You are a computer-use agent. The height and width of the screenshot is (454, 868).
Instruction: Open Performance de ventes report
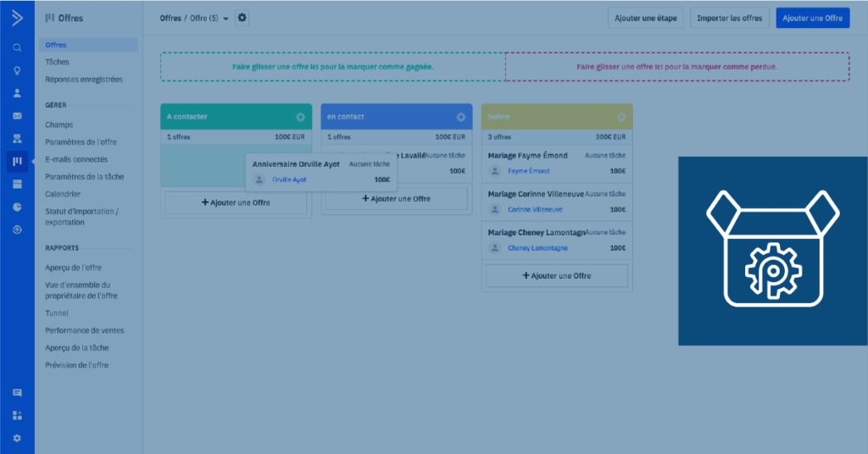coord(84,330)
